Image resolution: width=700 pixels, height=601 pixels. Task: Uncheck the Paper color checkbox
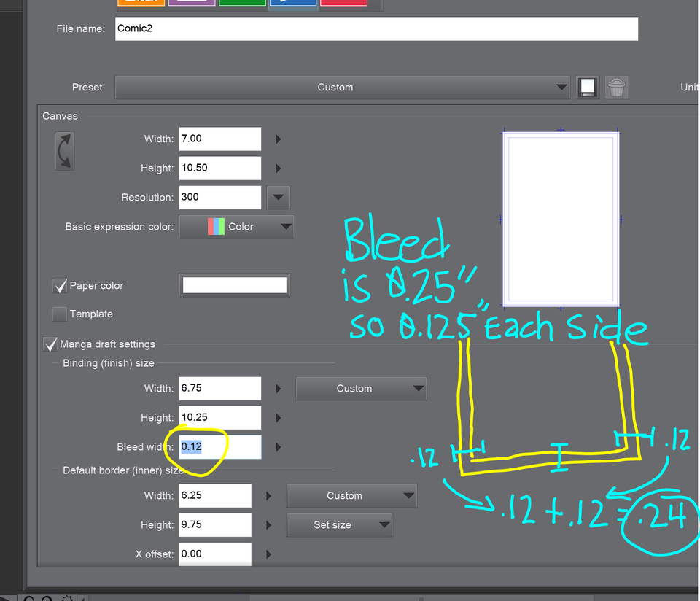(60, 286)
